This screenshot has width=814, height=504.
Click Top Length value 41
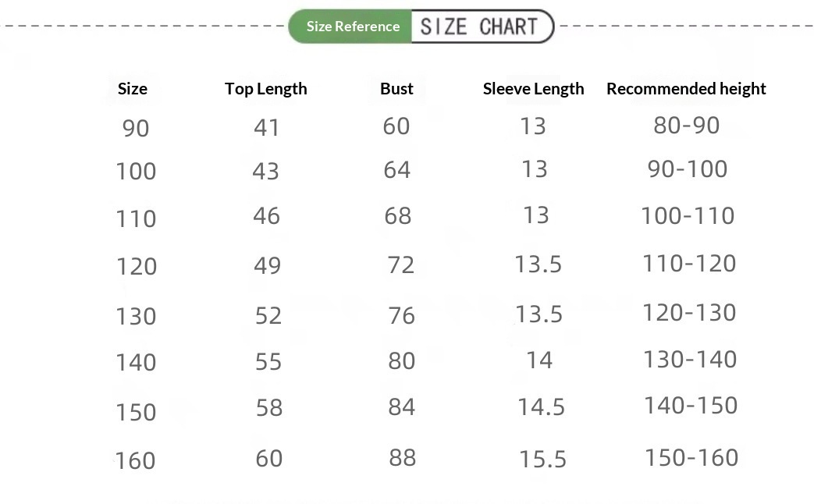pyautogui.click(x=266, y=127)
